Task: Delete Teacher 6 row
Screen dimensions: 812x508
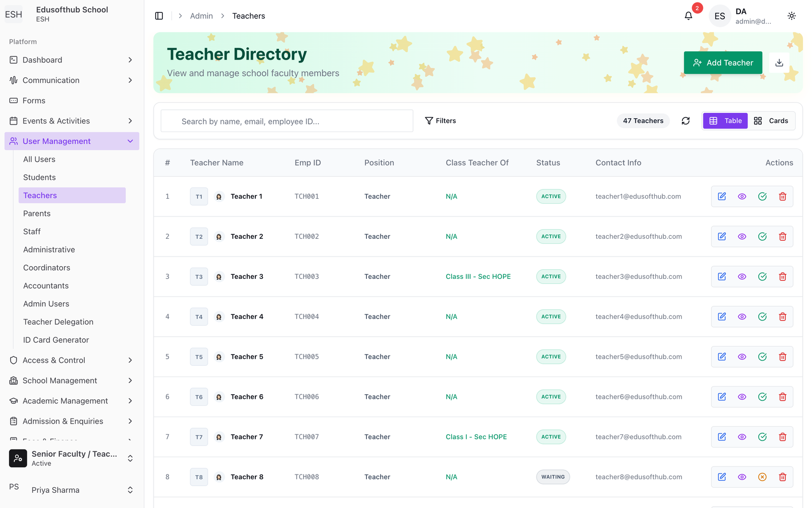Action: point(783,397)
